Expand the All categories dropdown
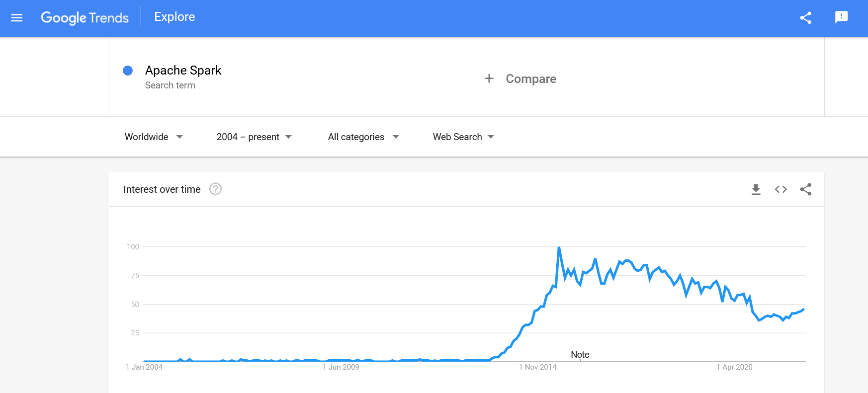The width and height of the screenshot is (868, 393). 363,137
